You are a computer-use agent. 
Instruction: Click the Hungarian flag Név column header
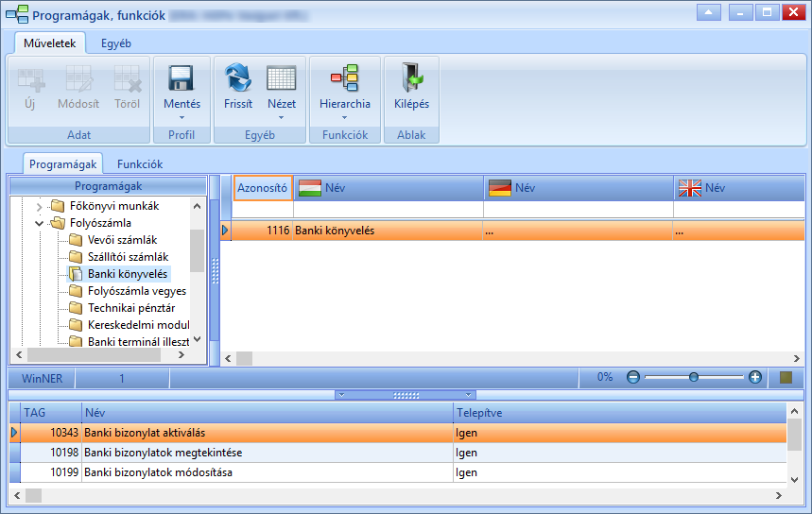pos(389,188)
